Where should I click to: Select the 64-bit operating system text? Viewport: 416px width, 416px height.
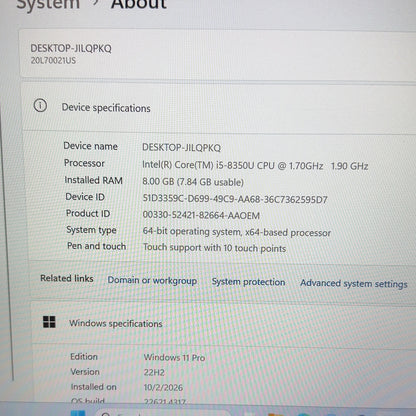click(x=237, y=232)
